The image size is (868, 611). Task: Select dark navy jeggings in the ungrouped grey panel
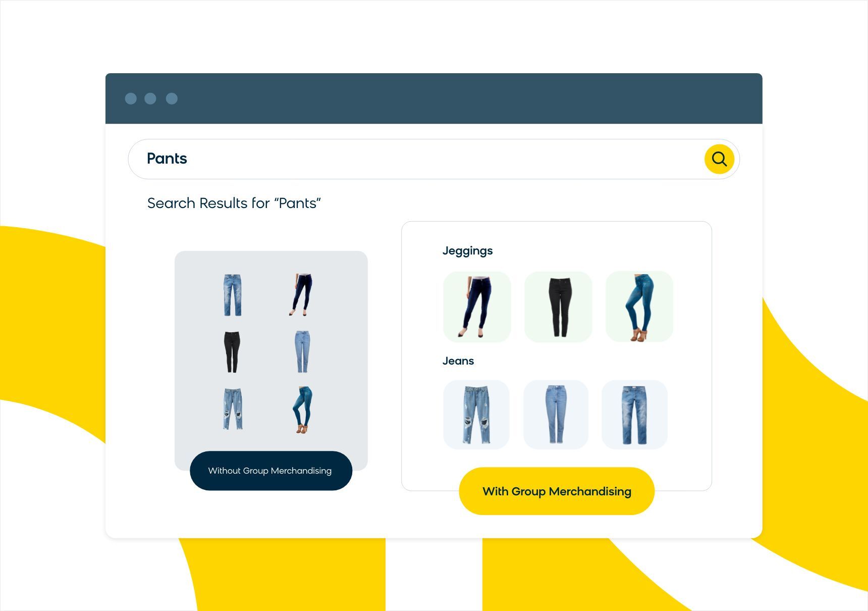301,295
